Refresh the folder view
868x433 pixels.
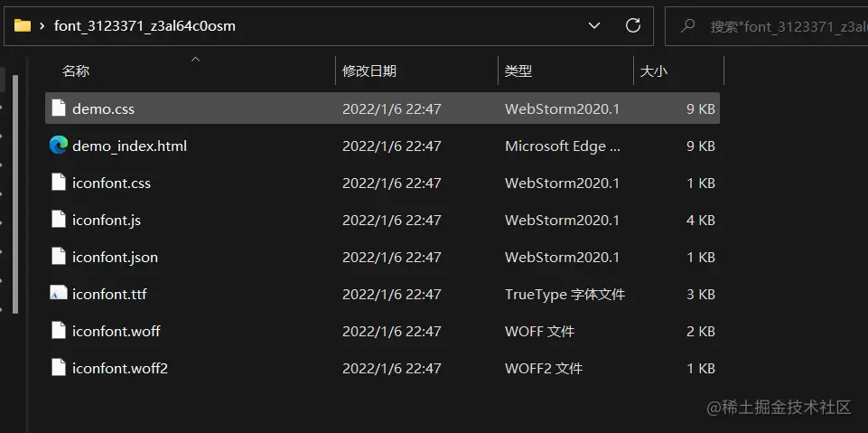[x=633, y=25]
